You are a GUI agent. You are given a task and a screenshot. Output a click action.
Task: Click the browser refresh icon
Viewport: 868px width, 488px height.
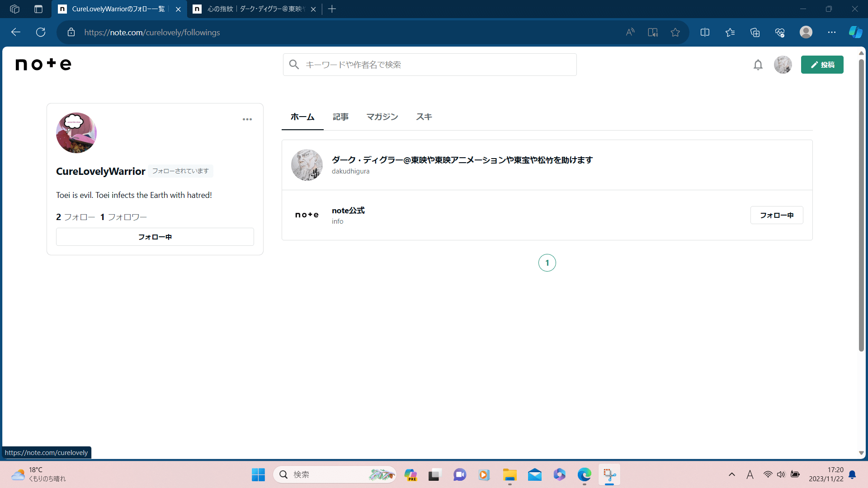click(41, 33)
